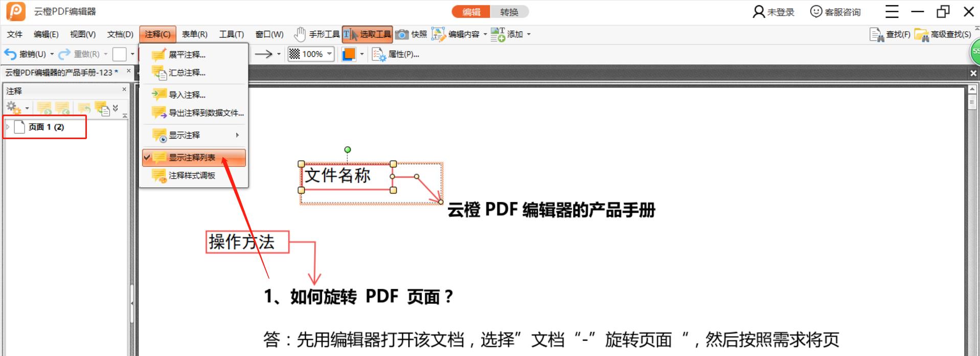The width and height of the screenshot is (980, 356).
Task: Open the 工具(T) menu
Action: [x=232, y=34]
